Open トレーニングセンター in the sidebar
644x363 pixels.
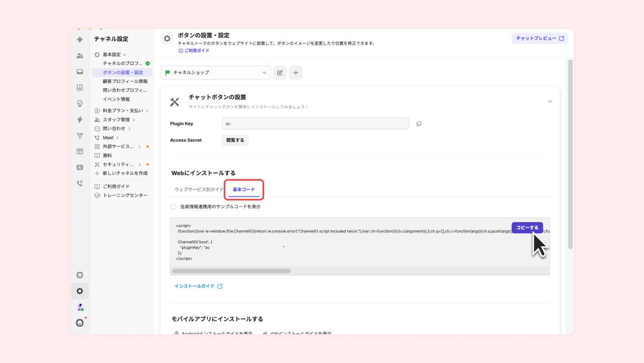pyautogui.click(x=121, y=196)
